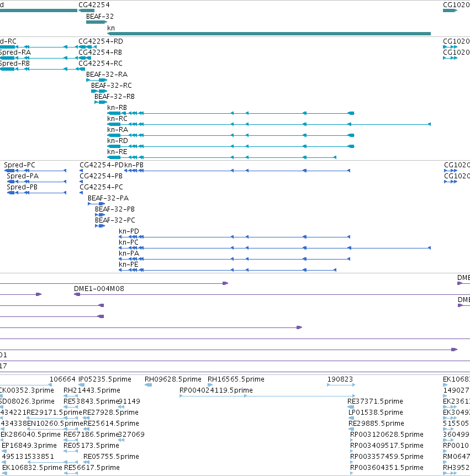Click EST RH16565.5prime
This screenshot has width=470, height=476.
pyautogui.click(x=236, y=379)
